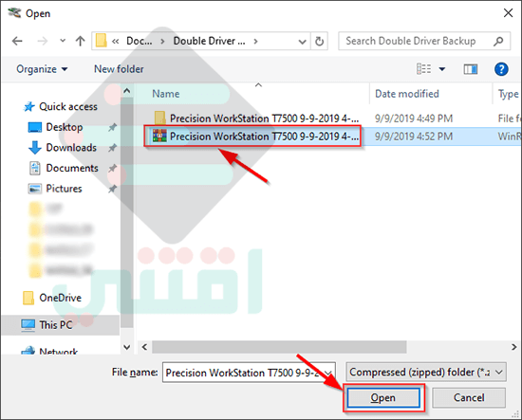Click the pin icon beside Desktop
Screen dimensions: 522x420
tap(113, 127)
